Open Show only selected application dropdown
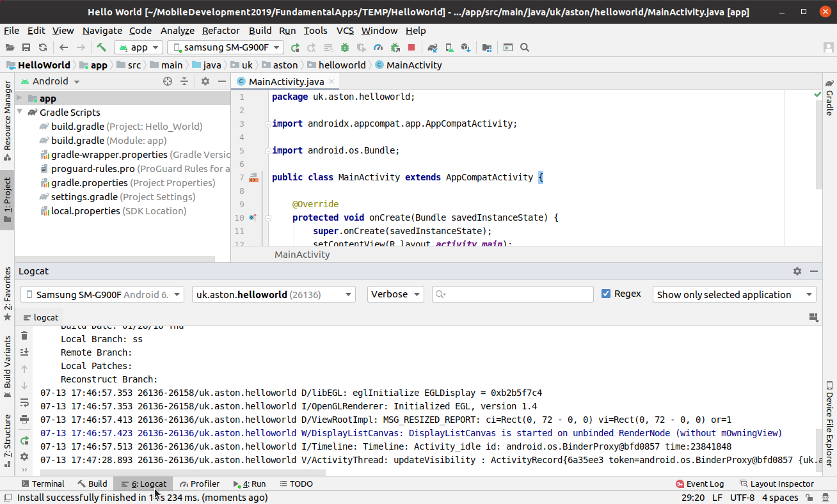This screenshot has height=504, width=837. [x=734, y=294]
